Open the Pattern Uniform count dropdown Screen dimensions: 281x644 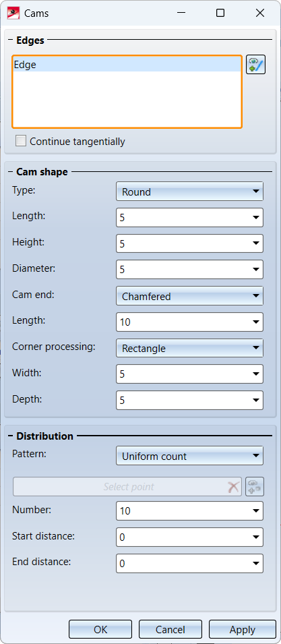coord(189,456)
